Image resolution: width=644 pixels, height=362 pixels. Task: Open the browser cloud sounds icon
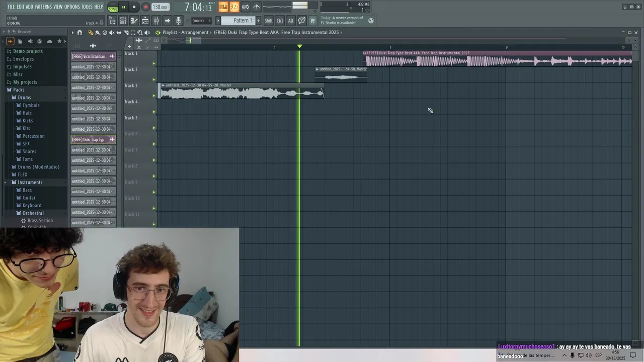coord(49,41)
